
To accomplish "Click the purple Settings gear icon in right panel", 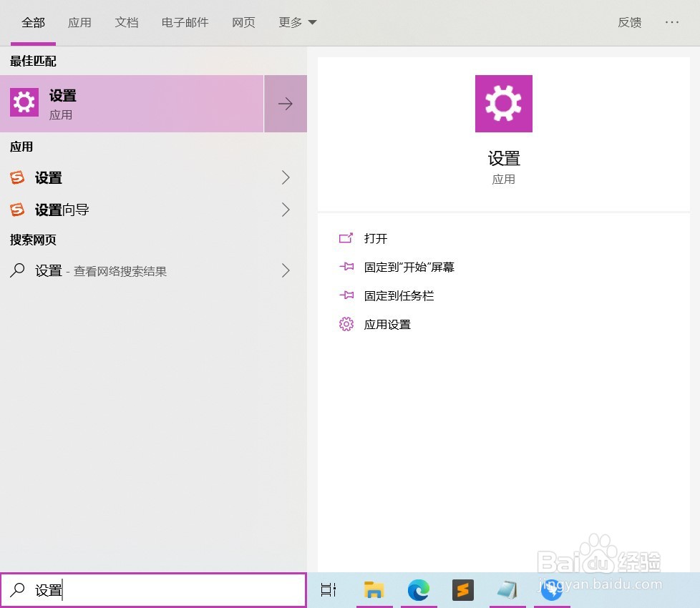I will (x=503, y=103).
